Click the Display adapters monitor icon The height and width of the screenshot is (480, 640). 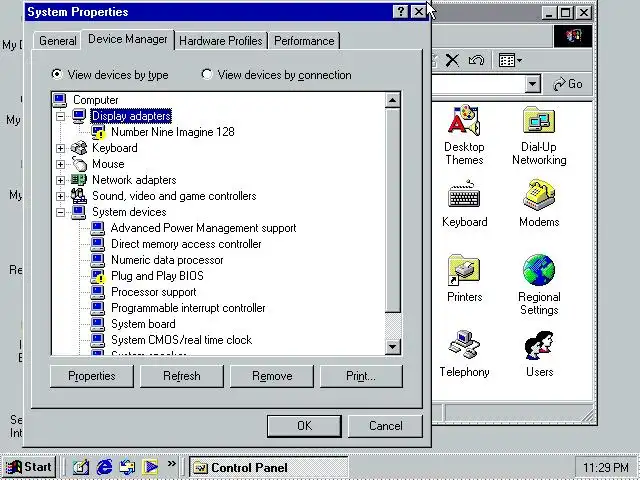(79, 116)
